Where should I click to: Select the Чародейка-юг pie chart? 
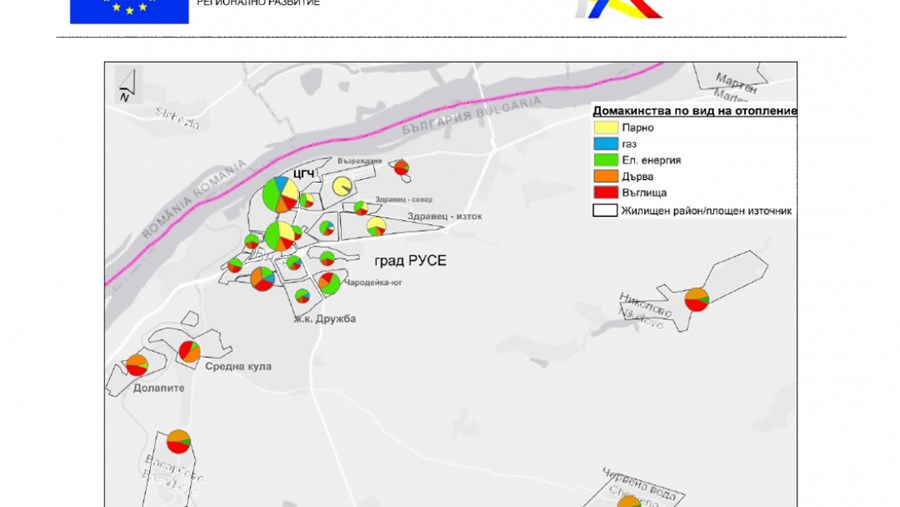[329, 283]
